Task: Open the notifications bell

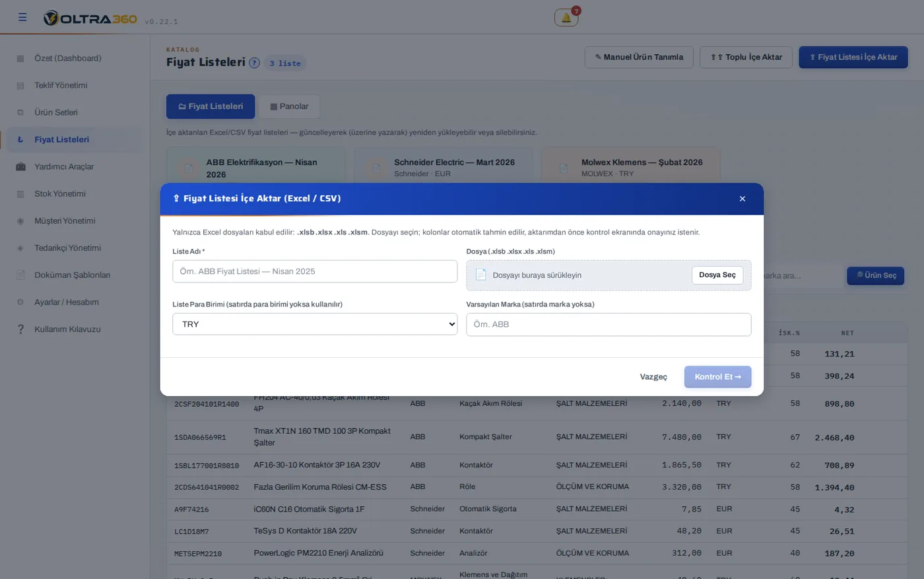Action: (x=566, y=18)
